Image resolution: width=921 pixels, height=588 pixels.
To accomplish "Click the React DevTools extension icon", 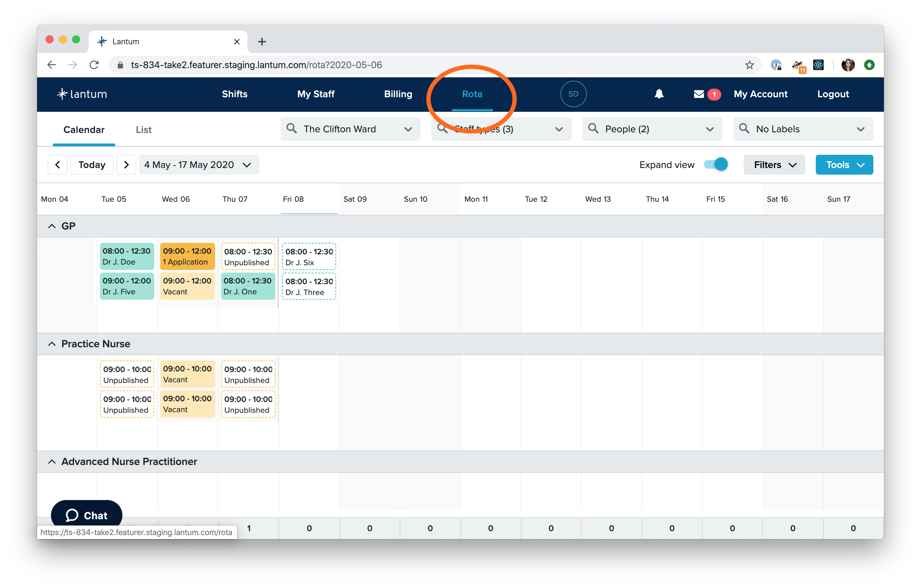I will tap(818, 65).
